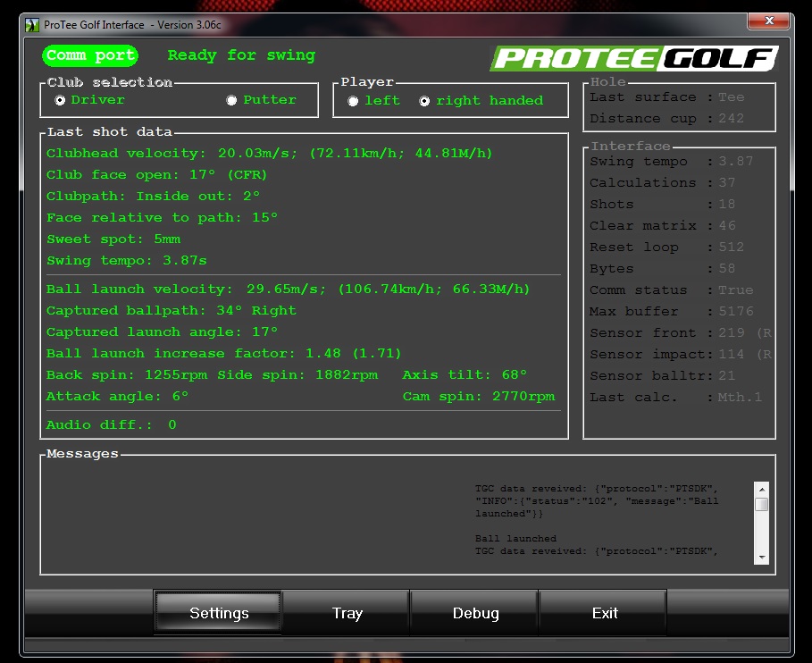Click Messages scrollbar up arrow
Viewport: 812px width, 663px height.
(762, 489)
